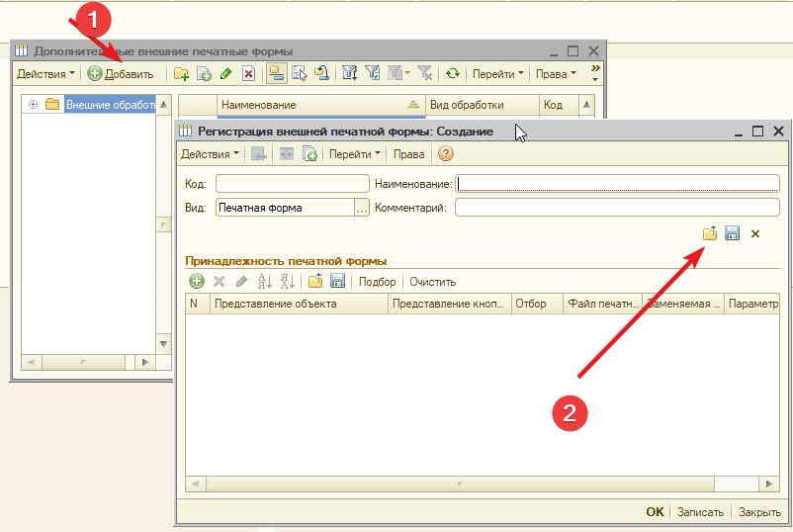This screenshot has height=532, width=793.
Task: Click the Записать button
Action: 700,512
